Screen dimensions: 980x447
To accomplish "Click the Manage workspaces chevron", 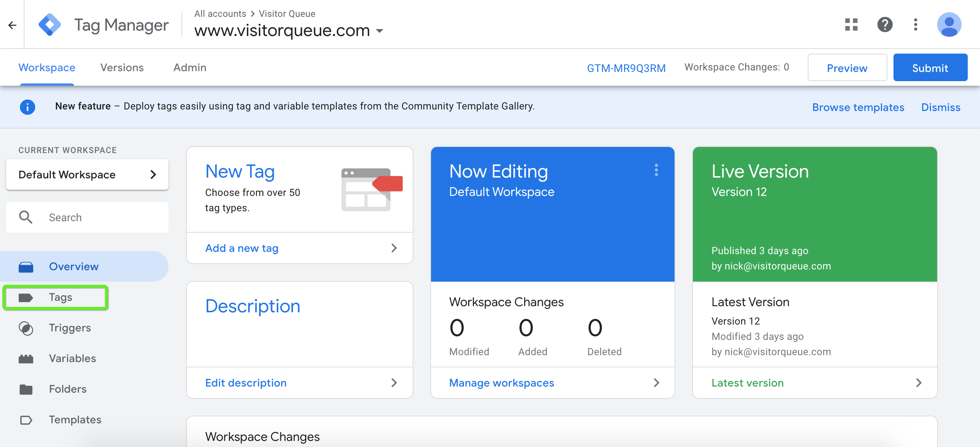I will [656, 383].
